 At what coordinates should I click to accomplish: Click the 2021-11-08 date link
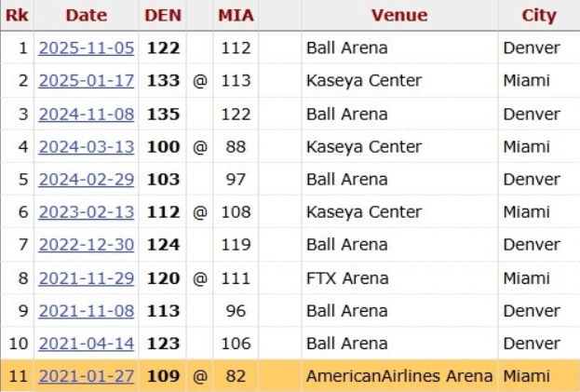click(x=87, y=311)
